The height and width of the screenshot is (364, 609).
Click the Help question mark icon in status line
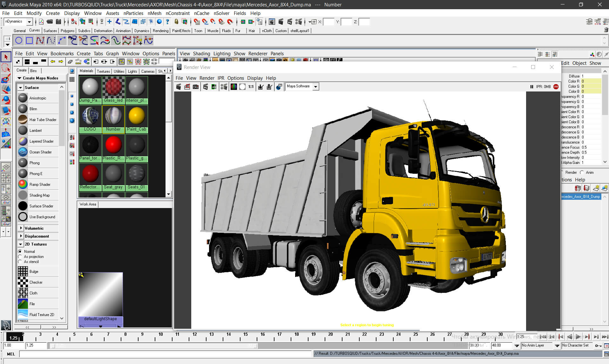pos(167,22)
